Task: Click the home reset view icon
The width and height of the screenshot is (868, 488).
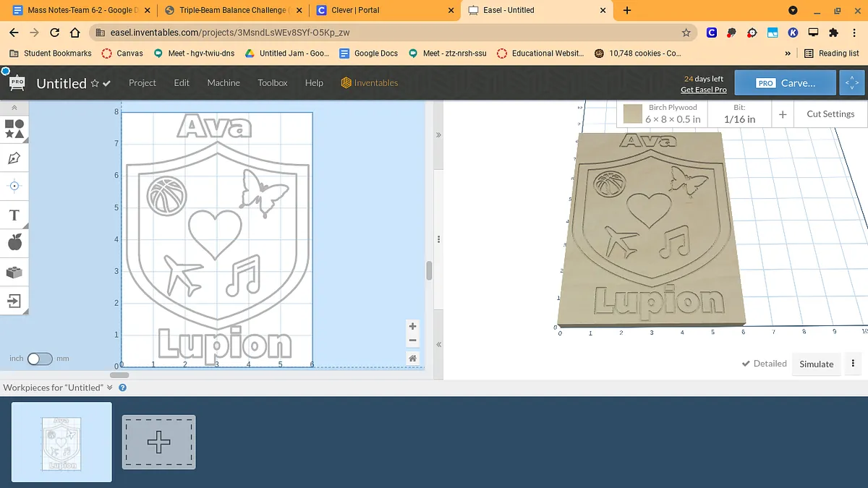Action: click(412, 358)
